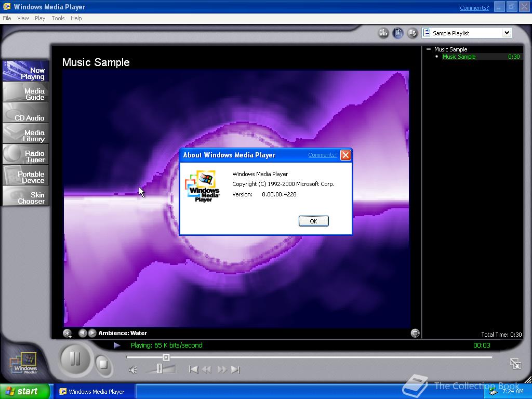
Task: Skip to previous track button
Action: point(193,369)
